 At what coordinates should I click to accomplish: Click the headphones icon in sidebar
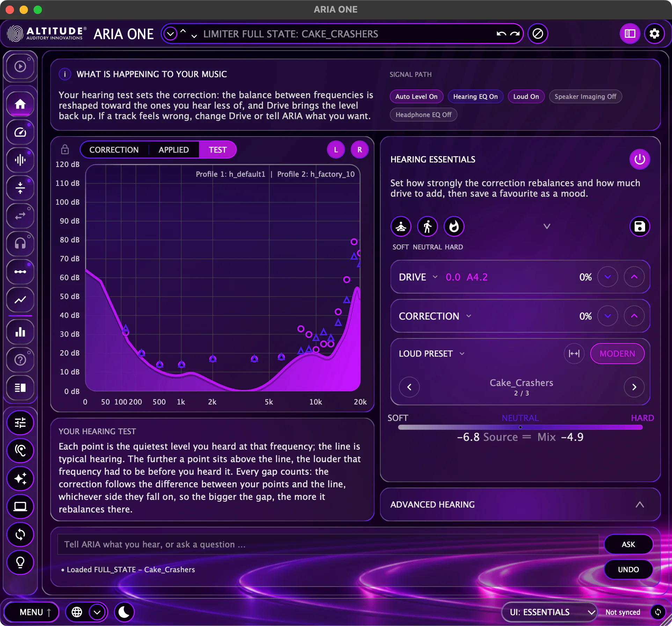pyautogui.click(x=20, y=243)
